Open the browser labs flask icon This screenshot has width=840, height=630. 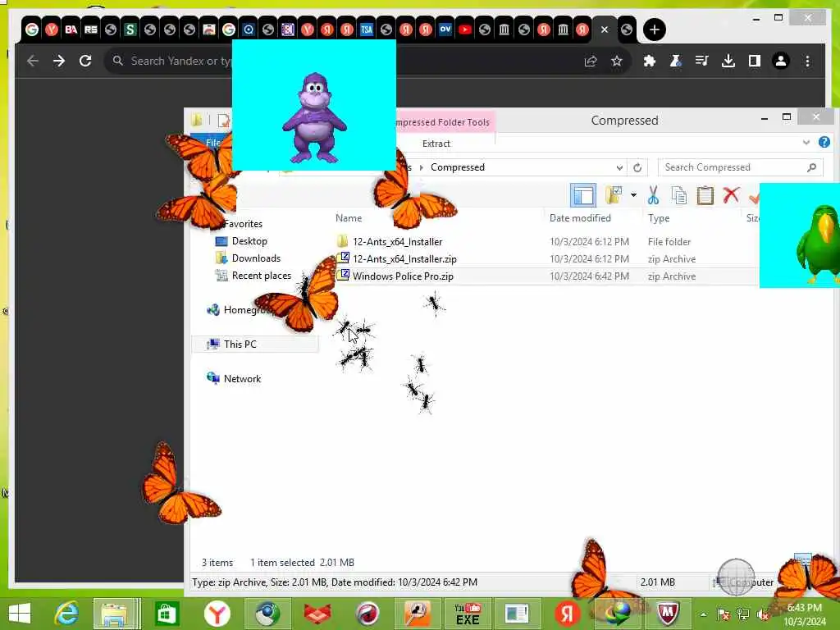click(676, 61)
